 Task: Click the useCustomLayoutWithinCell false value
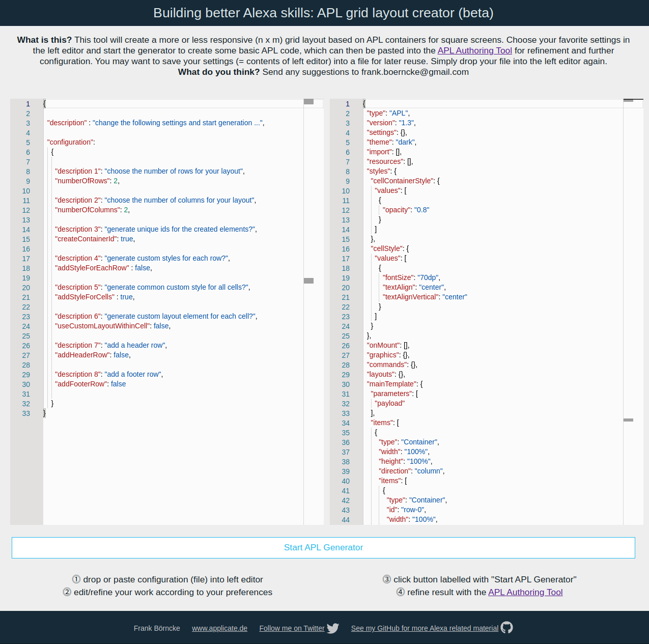[161, 326]
